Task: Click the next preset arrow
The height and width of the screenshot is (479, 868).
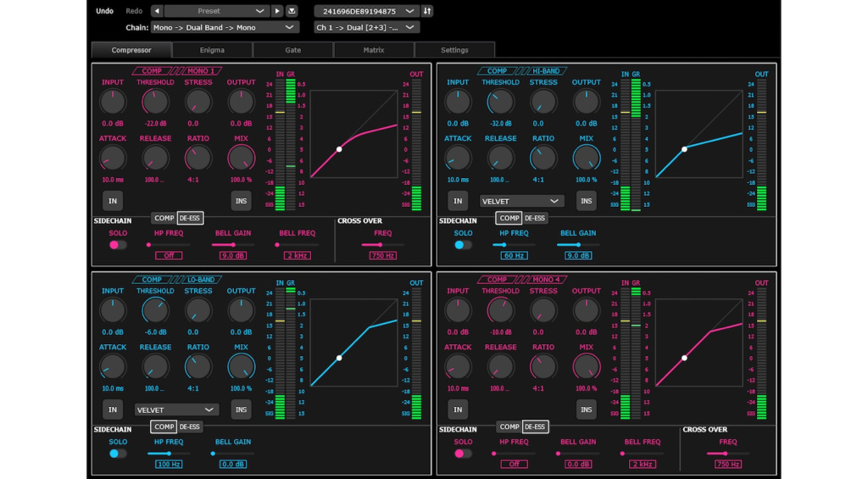Action: [x=277, y=11]
